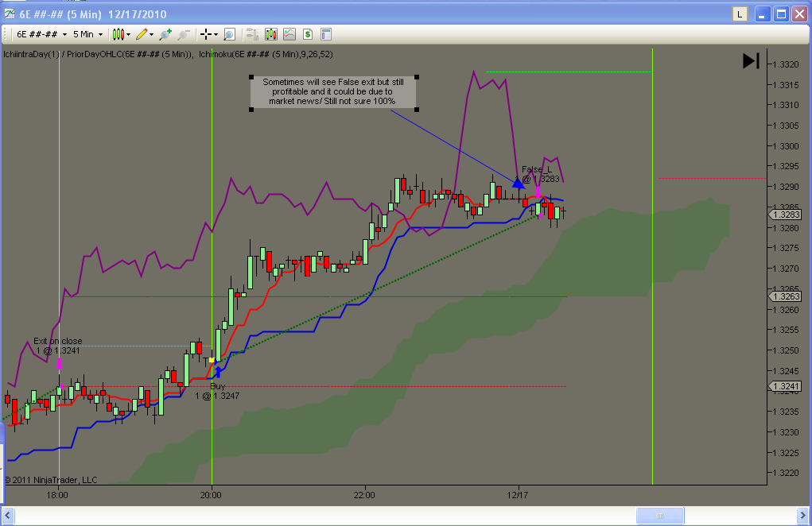
Task: Select the crosshair cursor tool
Action: coord(206,35)
